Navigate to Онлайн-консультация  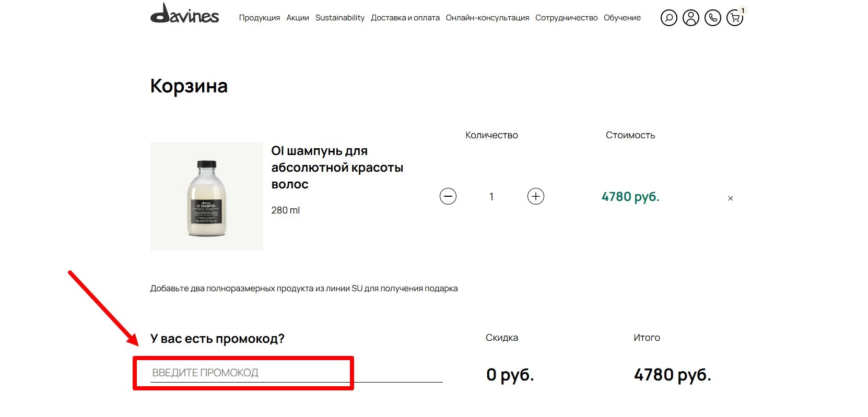487,18
